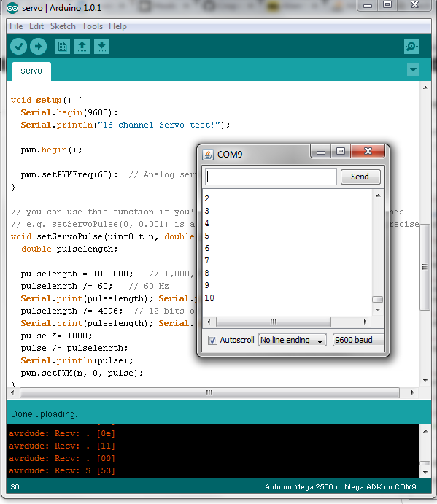
Task: Select the servo sketch tab
Action: (31, 71)
